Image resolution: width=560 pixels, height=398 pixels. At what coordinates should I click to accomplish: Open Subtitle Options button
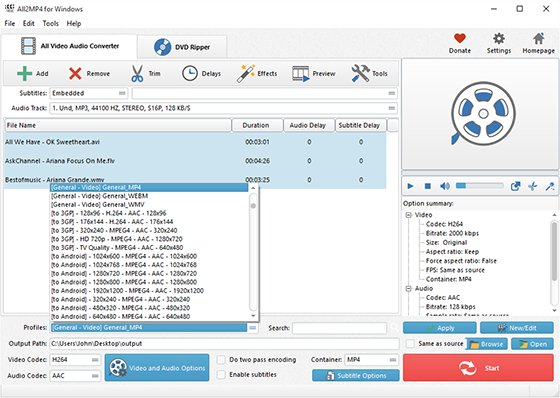pos(356,375)
